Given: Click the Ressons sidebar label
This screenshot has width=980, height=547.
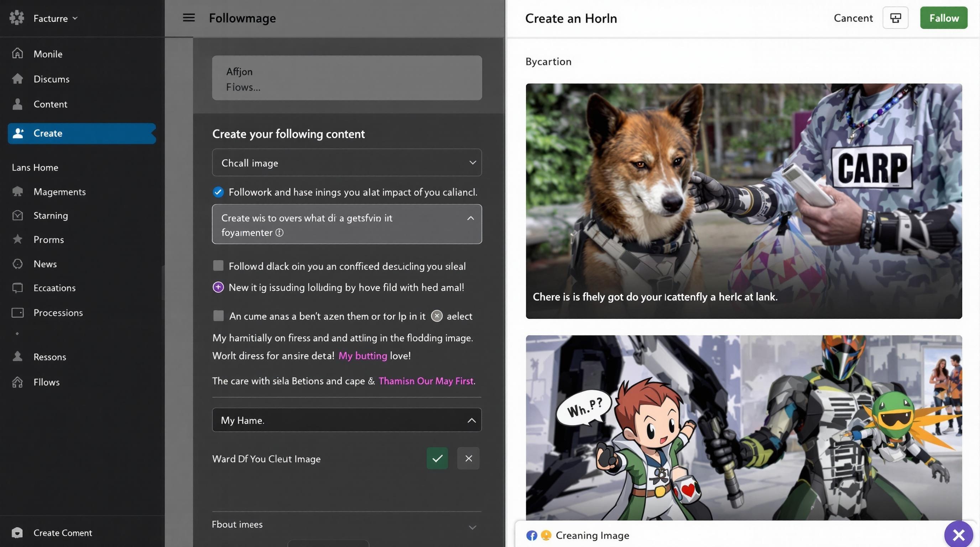Looking at the screenshot, I should pos(50,357).
